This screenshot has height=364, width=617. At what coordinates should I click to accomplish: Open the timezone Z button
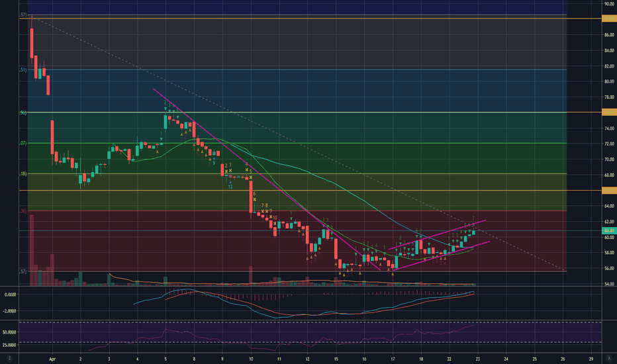point(9,359)
